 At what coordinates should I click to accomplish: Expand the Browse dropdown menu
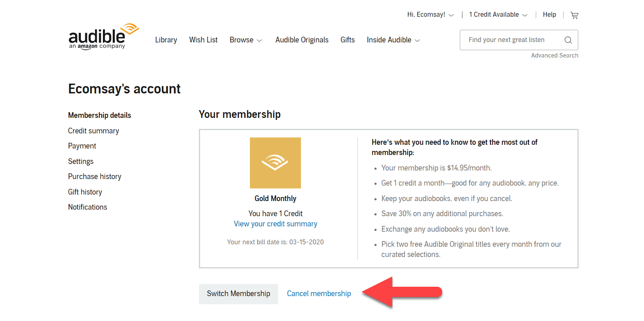pyautogui.click(x=245, y=40)
